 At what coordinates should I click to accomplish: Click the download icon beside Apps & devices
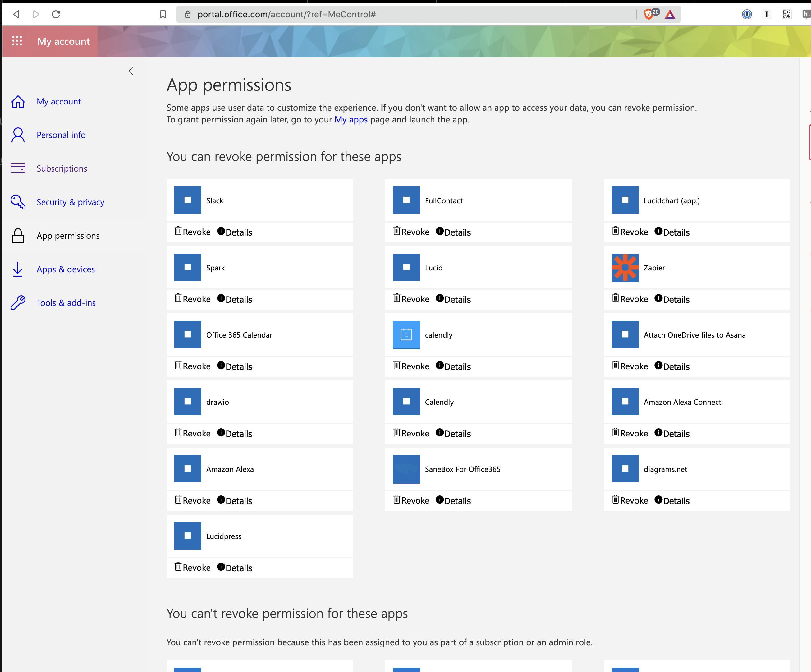(17, 269)
